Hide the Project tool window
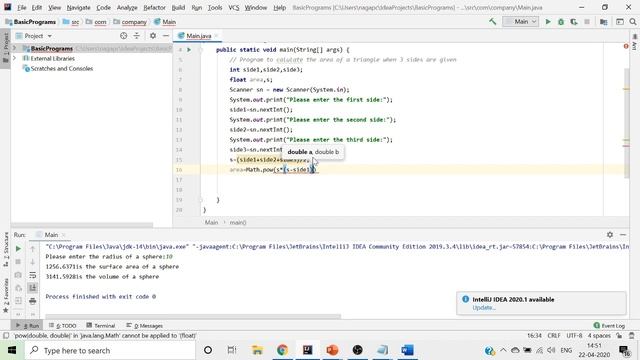Screen dimensions: 640x360 coord(166,36)
